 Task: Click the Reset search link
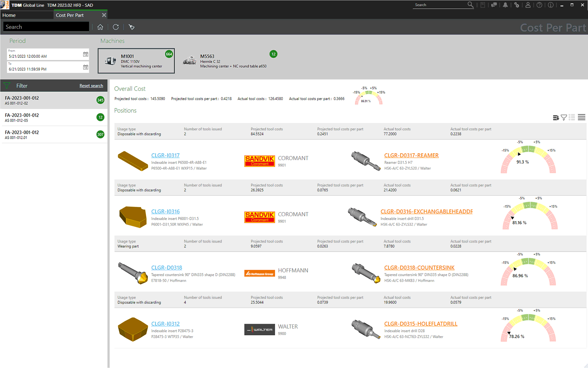pos(91,86)
